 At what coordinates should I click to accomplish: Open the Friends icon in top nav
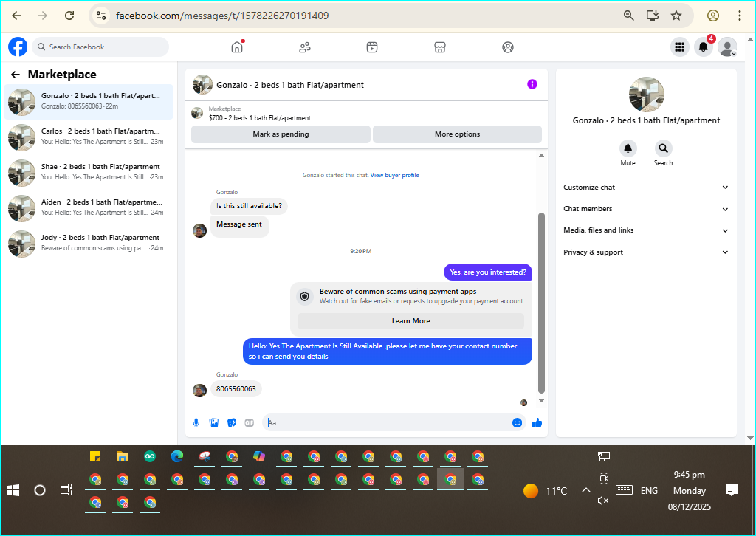click(305, 47)
